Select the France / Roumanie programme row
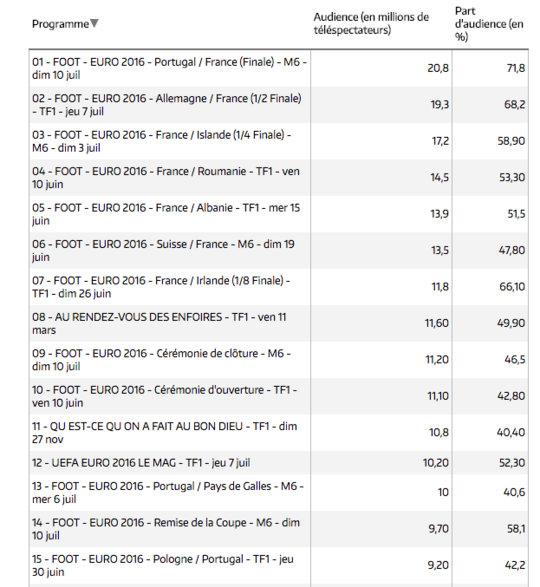 [x=279, y=177]
